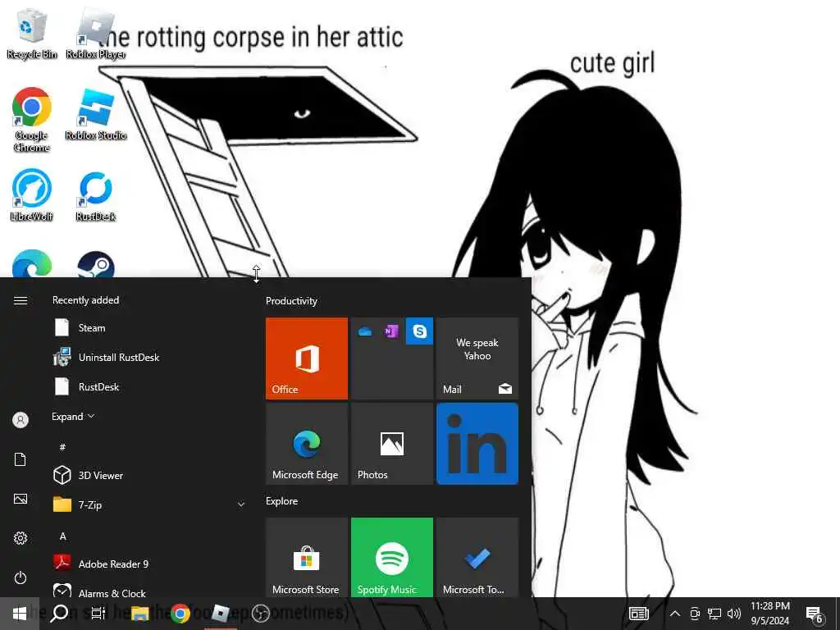Click the A letter group header
This screenshot has height=630, width=840.
(x=62, y=536)
